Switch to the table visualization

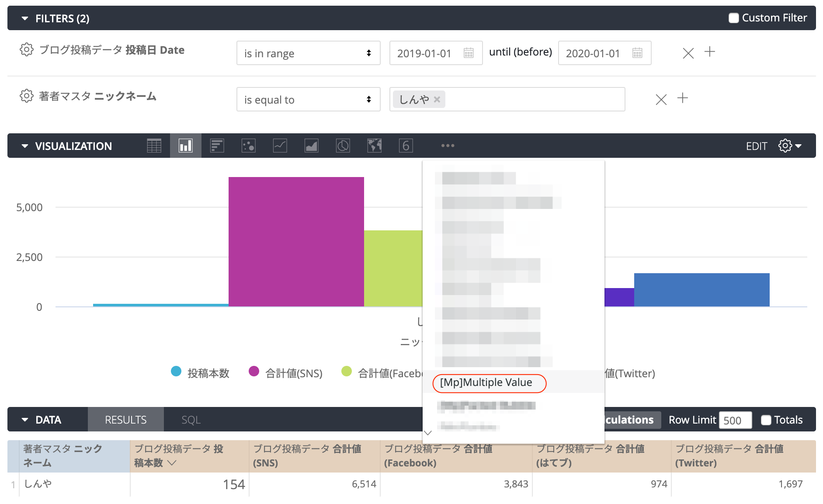click(x=154, y=146)
